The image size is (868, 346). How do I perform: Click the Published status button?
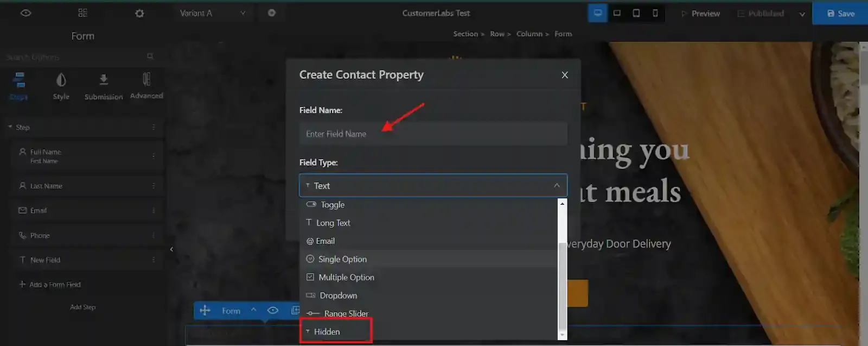tap(761, 13)
